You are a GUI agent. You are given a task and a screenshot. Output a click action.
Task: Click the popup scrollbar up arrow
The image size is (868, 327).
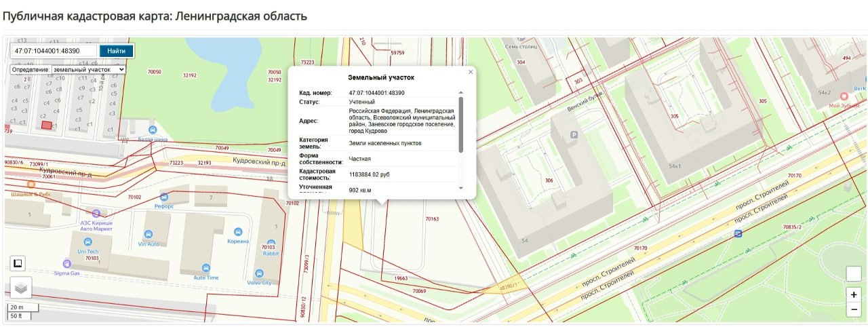click(461, 92)
